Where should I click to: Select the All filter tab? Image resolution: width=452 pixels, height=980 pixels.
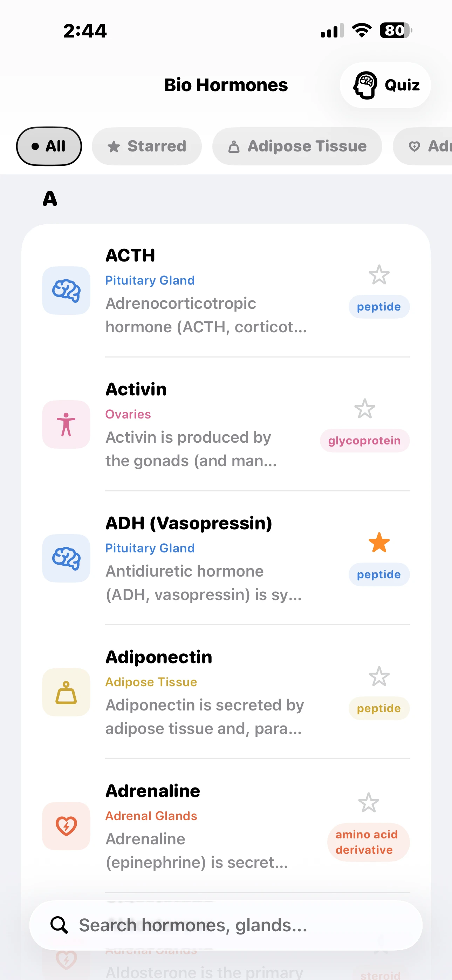click(48, 146)
